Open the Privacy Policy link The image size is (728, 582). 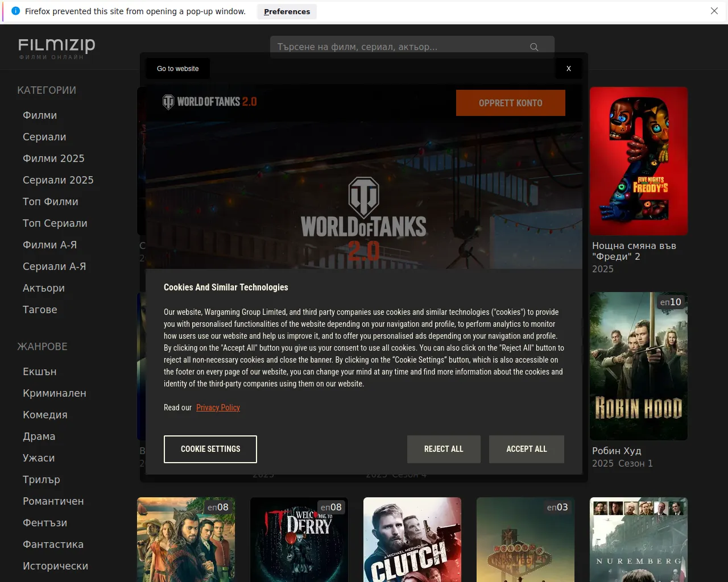pyautogui.click(x=218, y=408)
